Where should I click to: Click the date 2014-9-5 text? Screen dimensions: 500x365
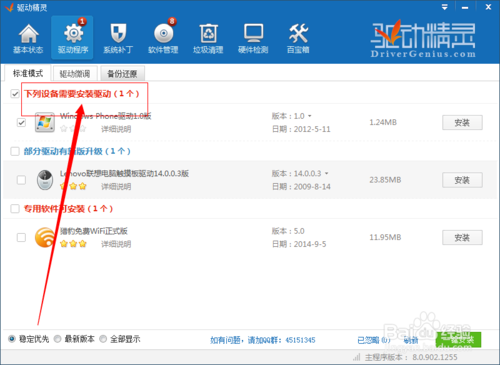click(310, 244)
